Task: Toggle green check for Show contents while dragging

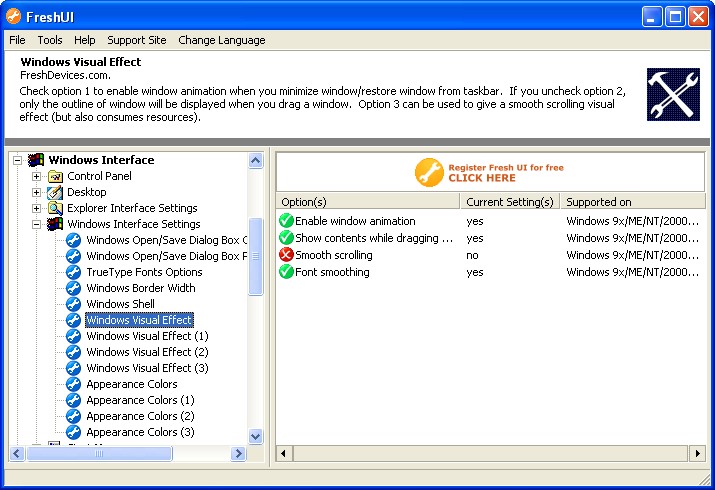Action: (286, 238)
